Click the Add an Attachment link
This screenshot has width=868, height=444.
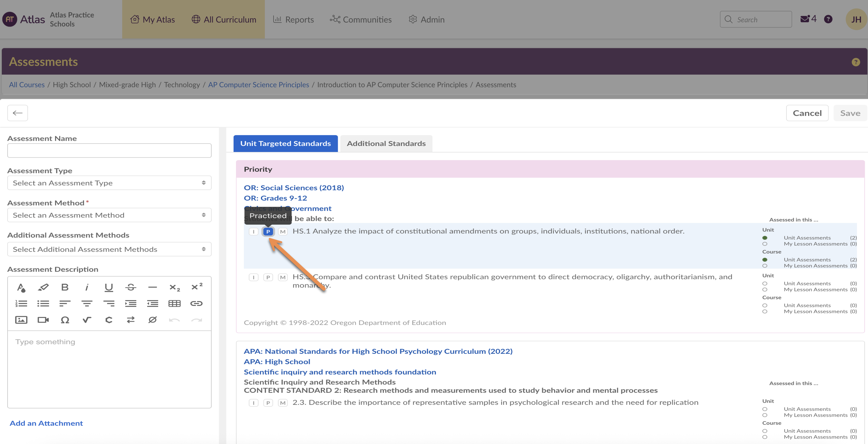(x=46, y=423)
